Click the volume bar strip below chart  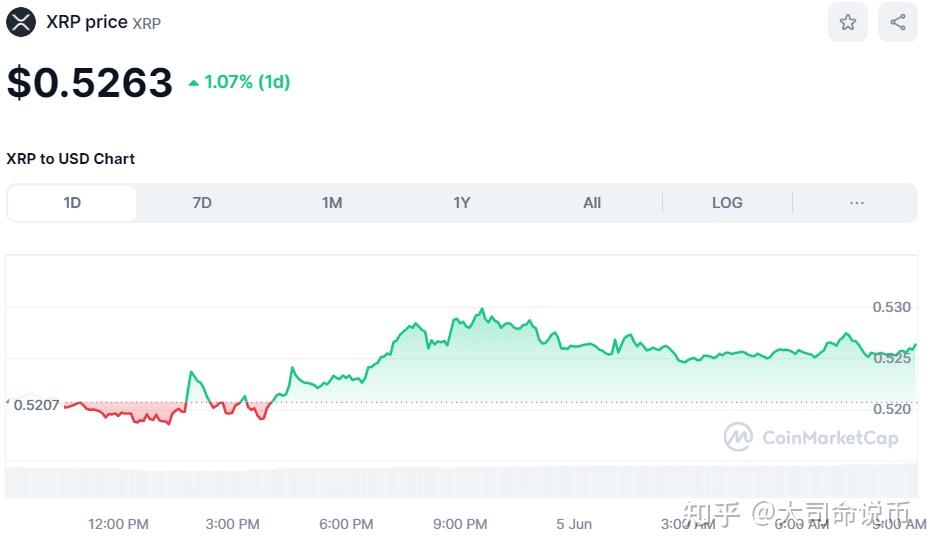pyautogui.click(x=460, y=480)
